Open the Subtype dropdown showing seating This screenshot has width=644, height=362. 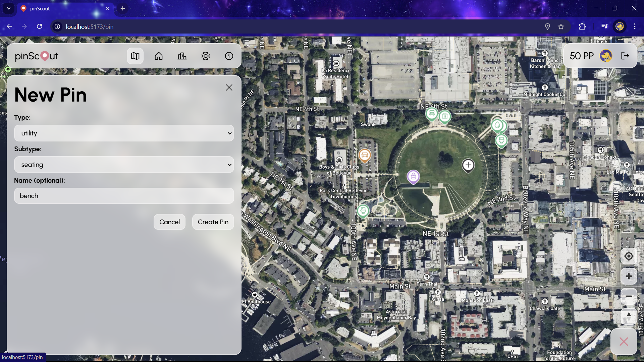(124, 165)
